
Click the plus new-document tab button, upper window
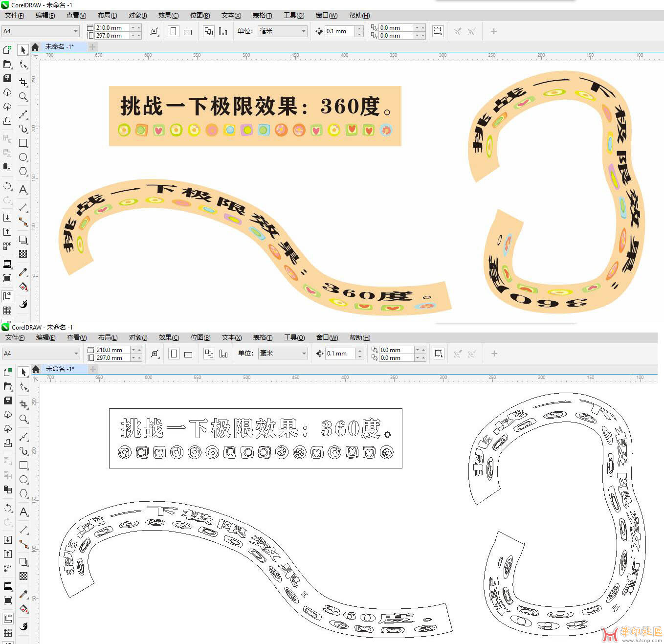click(x=92, y=47)
